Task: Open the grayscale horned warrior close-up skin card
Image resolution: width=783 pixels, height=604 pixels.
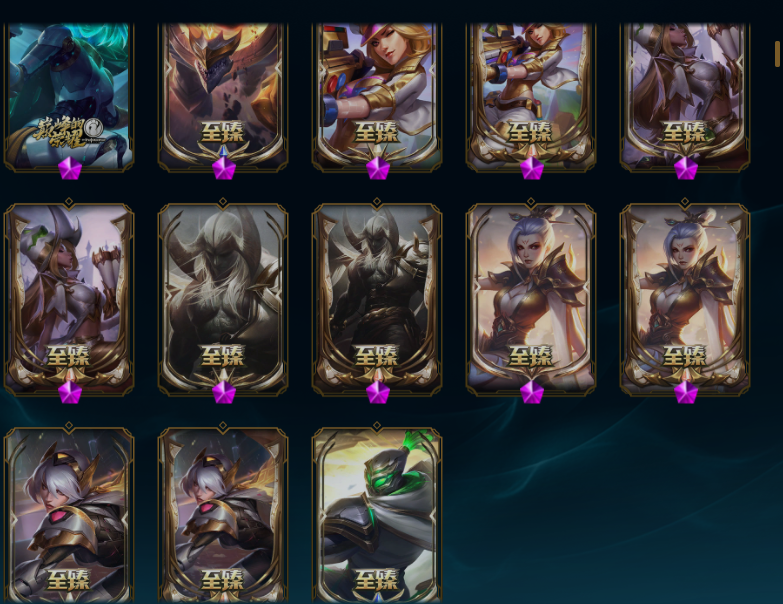Action: (223, 300)
